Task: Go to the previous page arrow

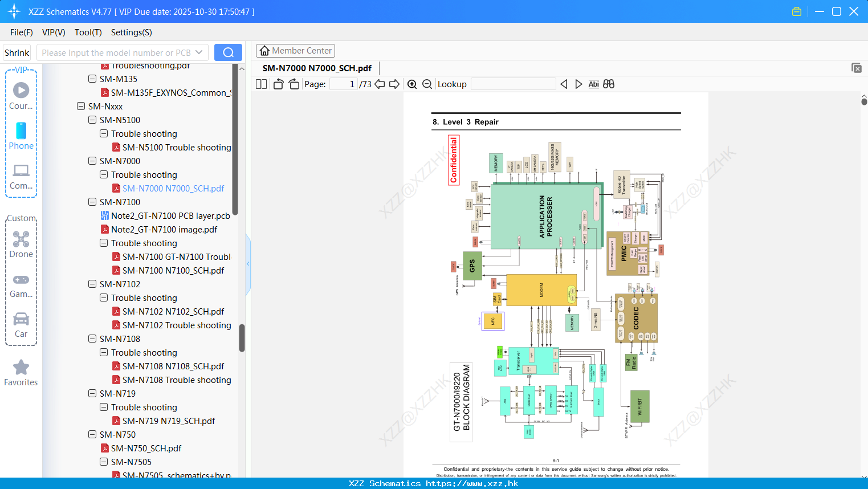Action: point(380,84)
